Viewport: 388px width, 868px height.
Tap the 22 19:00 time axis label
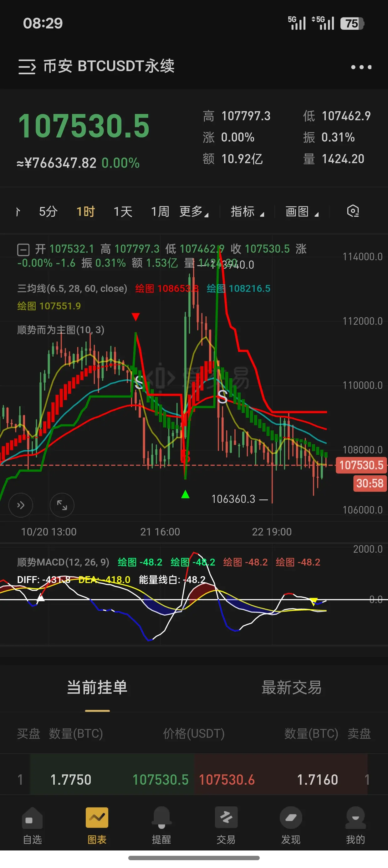tap(272, 532)
